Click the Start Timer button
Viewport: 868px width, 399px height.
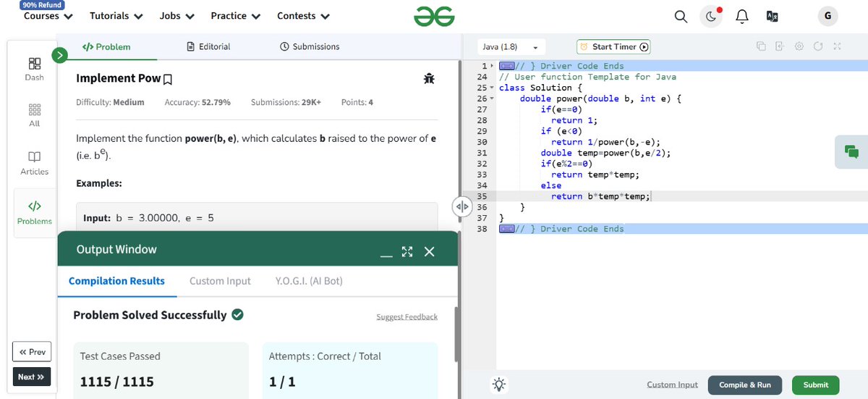(614, 47)
